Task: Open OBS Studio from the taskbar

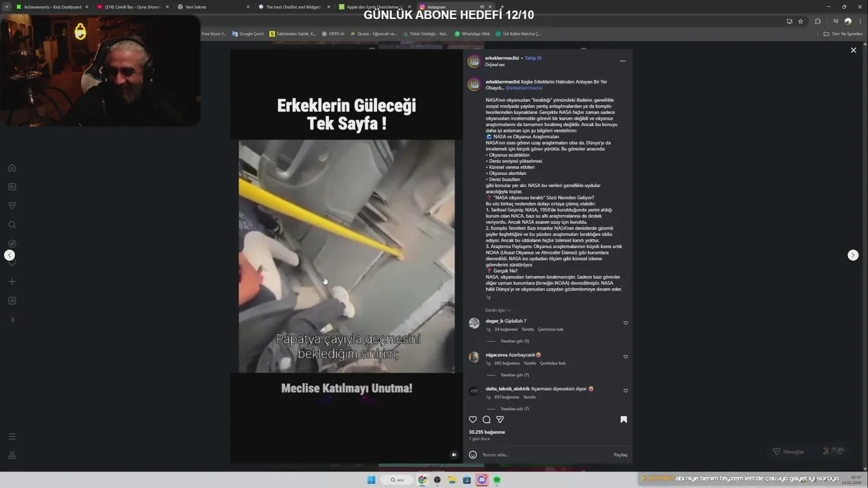Action: point(437,480)
